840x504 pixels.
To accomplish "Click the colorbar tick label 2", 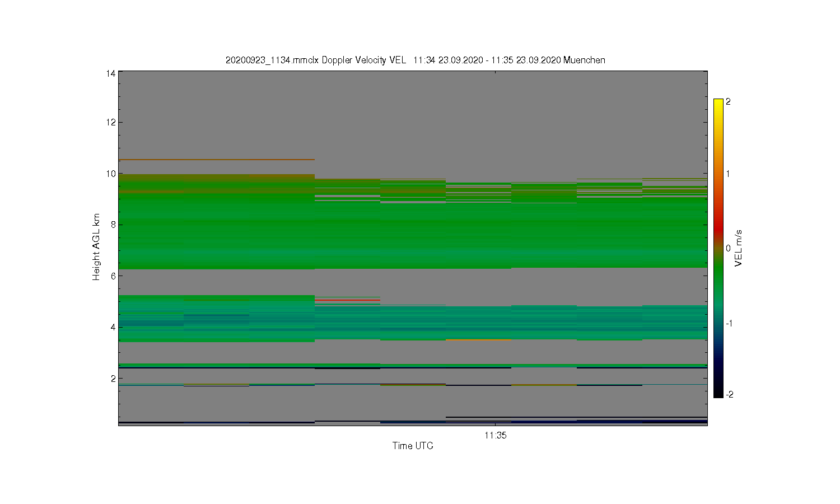I will [x=728, y=102].
